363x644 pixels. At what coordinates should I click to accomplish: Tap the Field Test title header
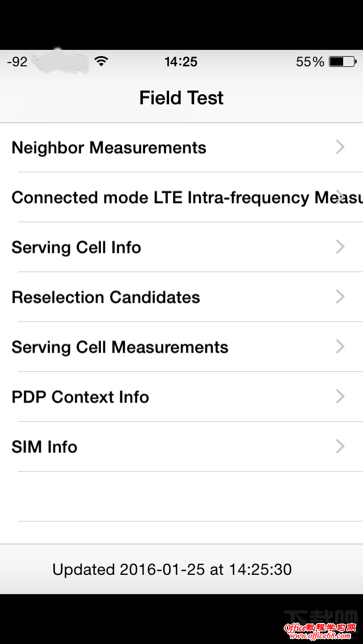click(x=181, y=98)
